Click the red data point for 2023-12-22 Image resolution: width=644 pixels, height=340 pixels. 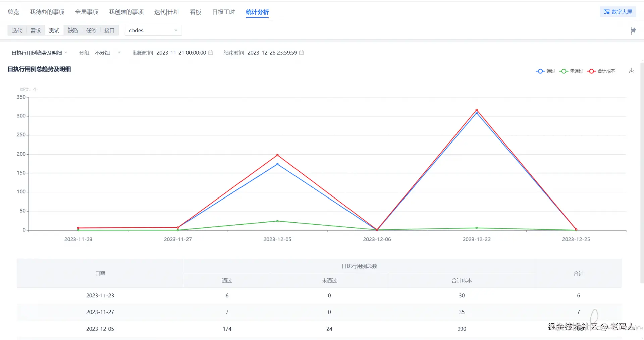click(x=476, y=110)
